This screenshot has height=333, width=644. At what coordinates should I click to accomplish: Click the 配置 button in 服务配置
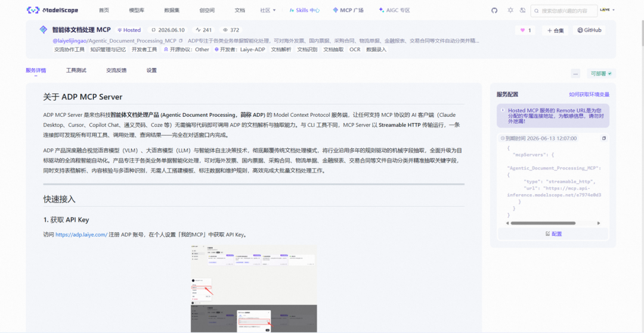click(x=553, y=234)
